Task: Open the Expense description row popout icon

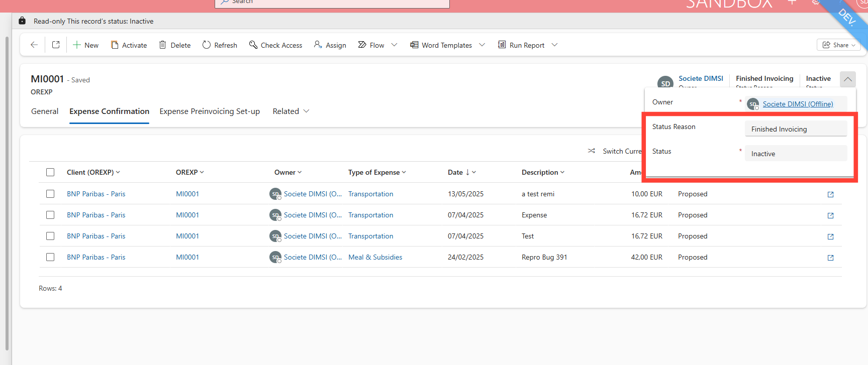Action: [830, 215]
